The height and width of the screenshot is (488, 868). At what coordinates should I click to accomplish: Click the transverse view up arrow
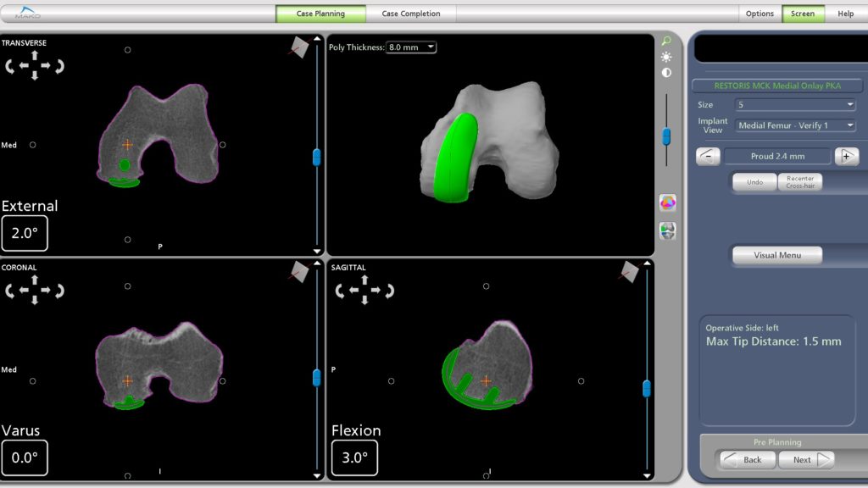pyautogui.click(x=35, y=55)
